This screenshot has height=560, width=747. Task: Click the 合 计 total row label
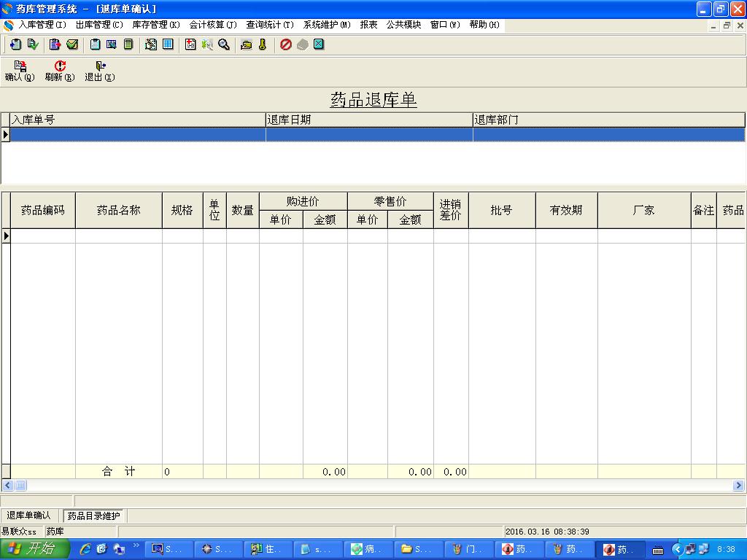[x=119, y=472]
